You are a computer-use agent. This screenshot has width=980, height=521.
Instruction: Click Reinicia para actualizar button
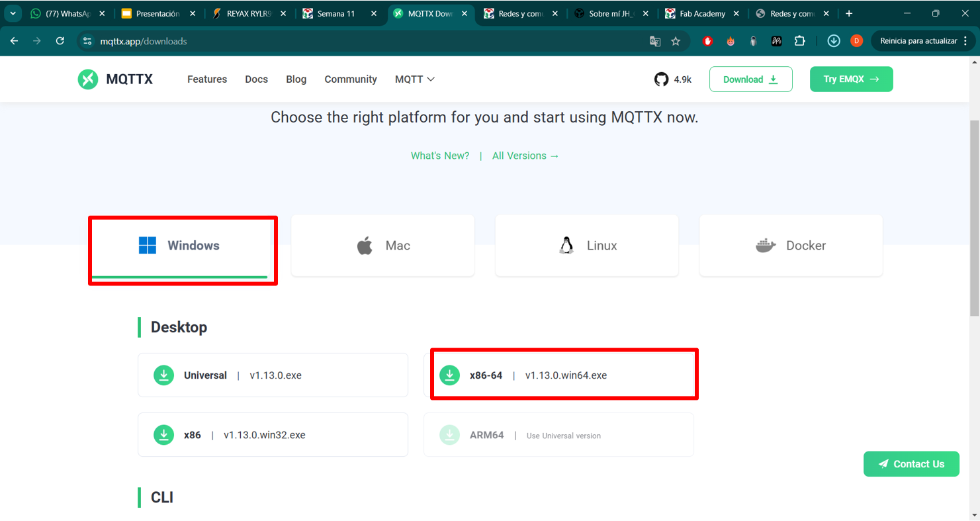[923, 41]
